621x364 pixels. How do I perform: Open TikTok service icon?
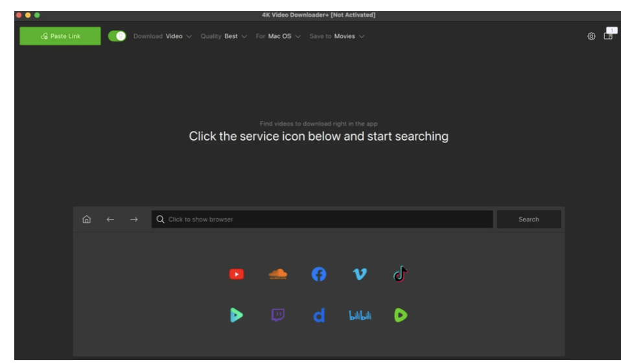401,273
